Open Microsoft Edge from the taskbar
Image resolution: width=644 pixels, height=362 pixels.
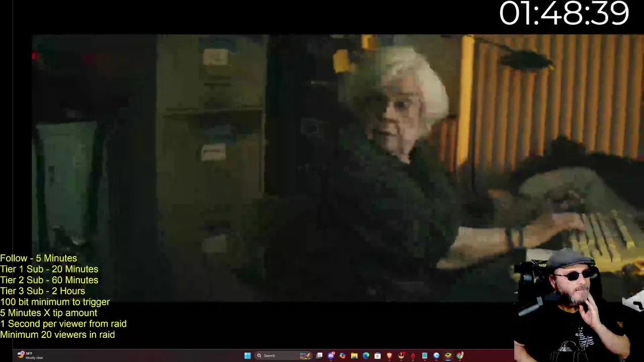pyautogui.click(x=366, y=355)
